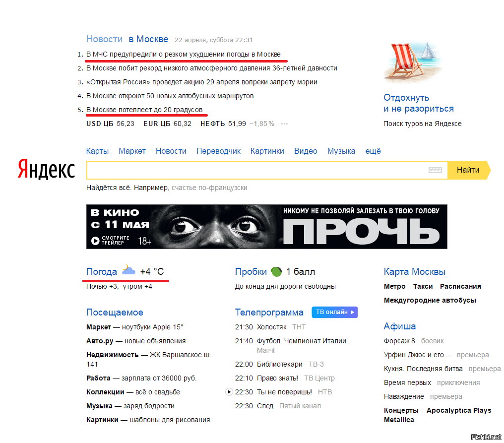Screen dimensions: 504x443
Task: Open Маркет — ноутбуки Apple 15" link
Action: (134, 327)
